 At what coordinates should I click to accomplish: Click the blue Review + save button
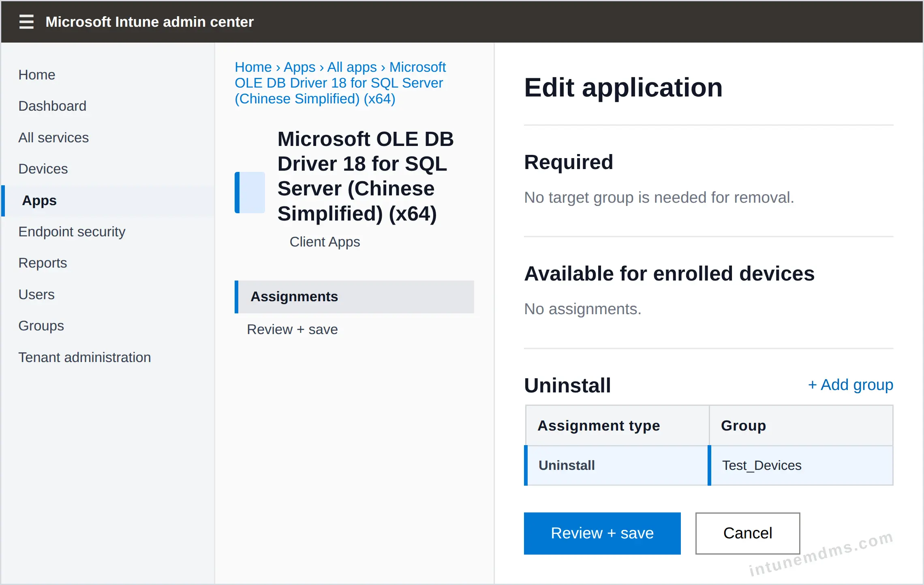click(x=602, y=533)
